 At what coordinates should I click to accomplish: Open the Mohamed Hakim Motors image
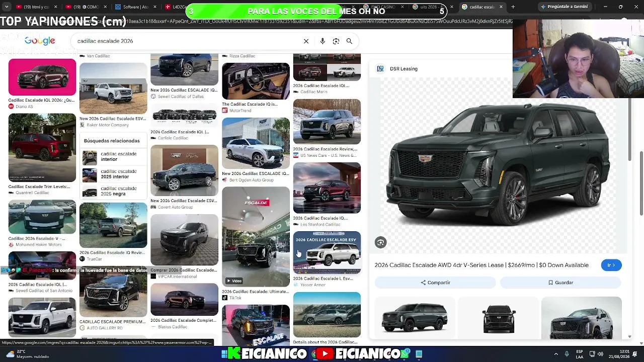coord(42,217)
